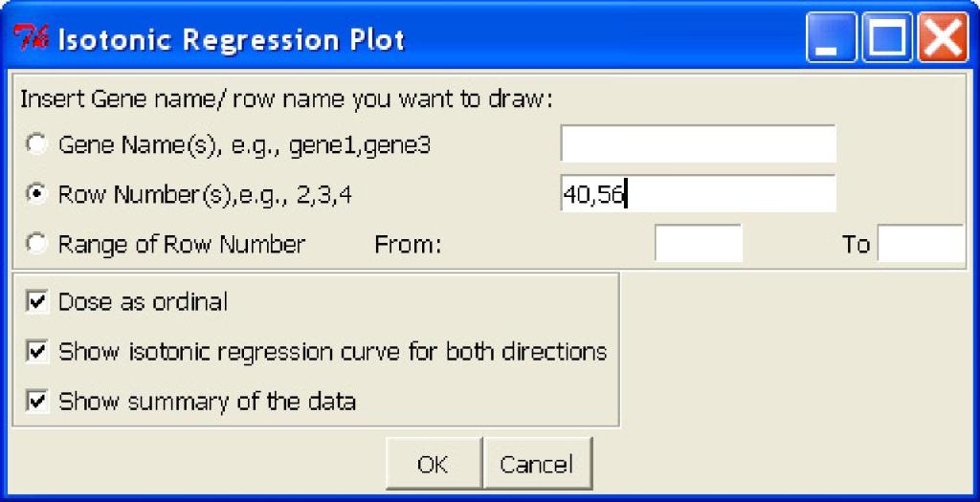This screenshot has height=502, width=980.
Task: Click the Isotonic Regression Plot title text
Action: click(231, 40)
